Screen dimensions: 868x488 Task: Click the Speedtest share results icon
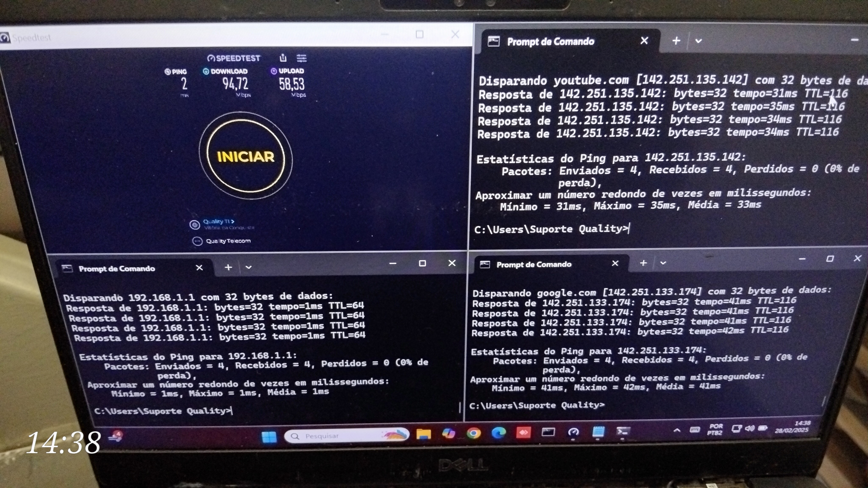click(x=283, y=58)
